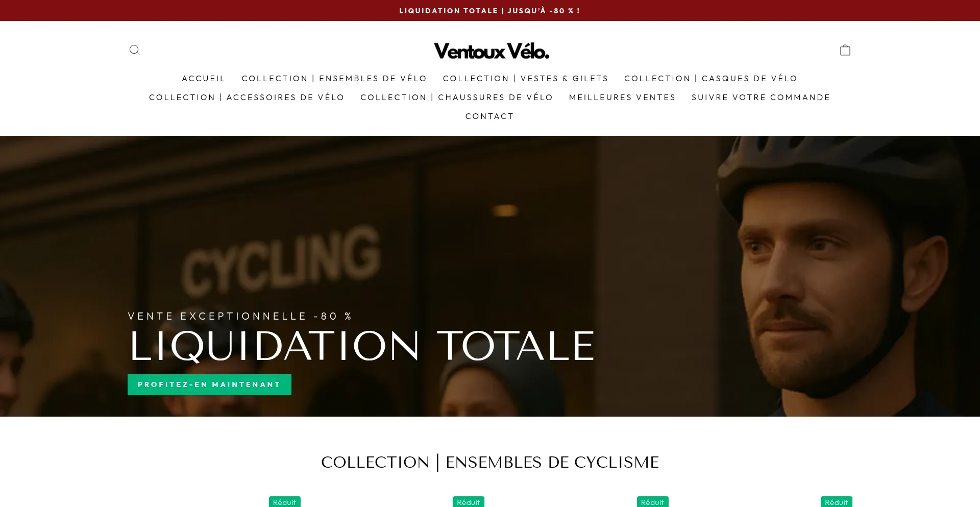980x507 pixels.
Task: Open the search magnifier icon
Action: click(135, 50)
